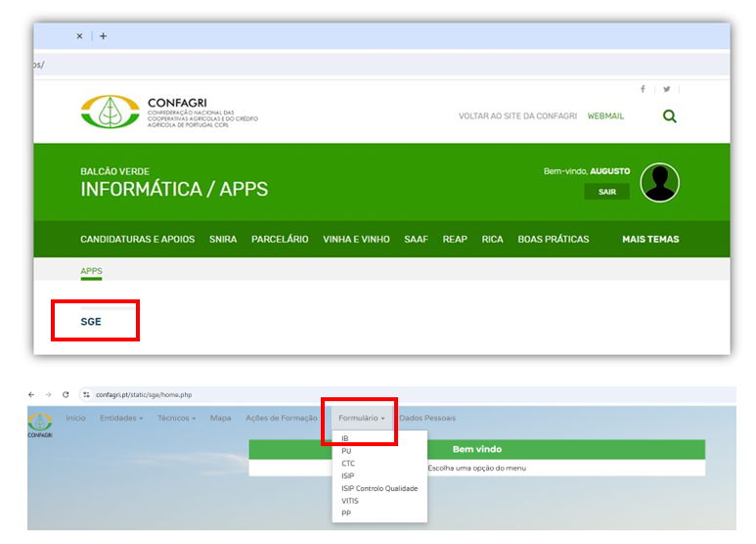This screenshot has width=756, height=544.
Task: Click the user profile avatar icon
Action: pos(659,182)
